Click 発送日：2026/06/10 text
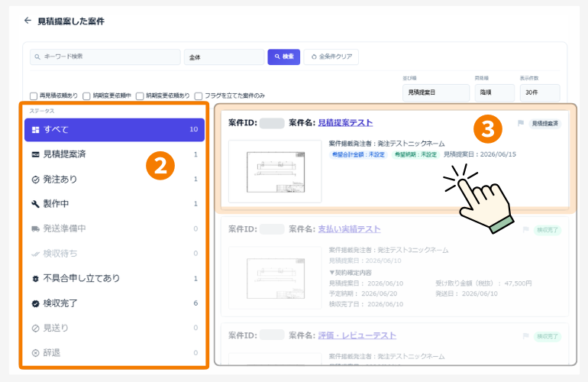This screenshot has height=382, width=588. click(467, 293)
